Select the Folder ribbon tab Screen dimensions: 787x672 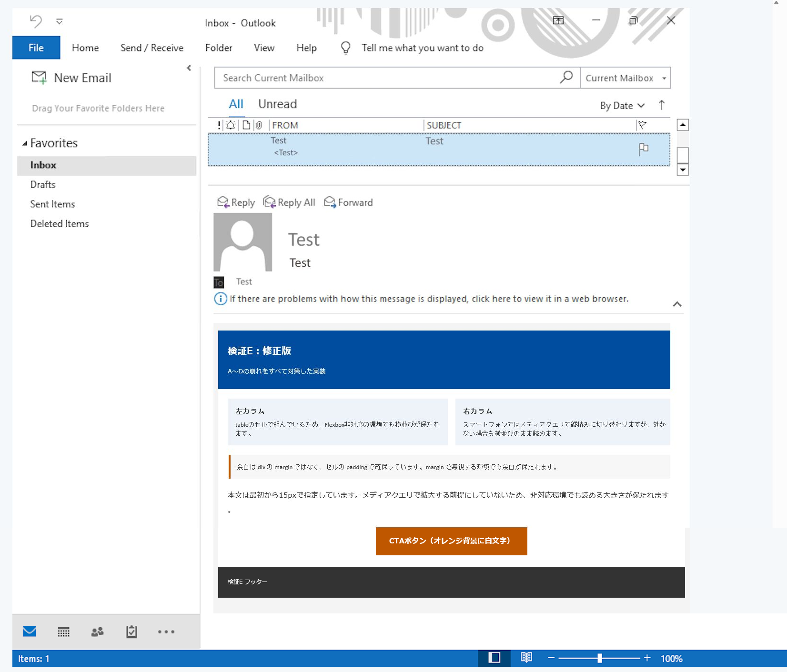coord(219,48)
